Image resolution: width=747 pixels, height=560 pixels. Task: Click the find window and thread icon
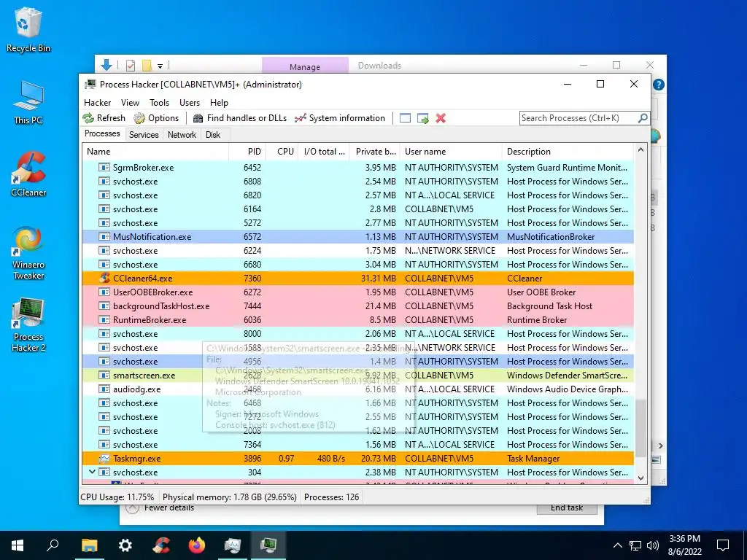pyautogui.click(x=422, y=118)
